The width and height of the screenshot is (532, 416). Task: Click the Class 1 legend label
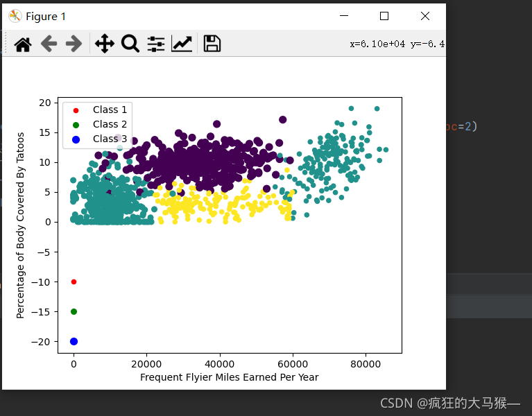110,110
